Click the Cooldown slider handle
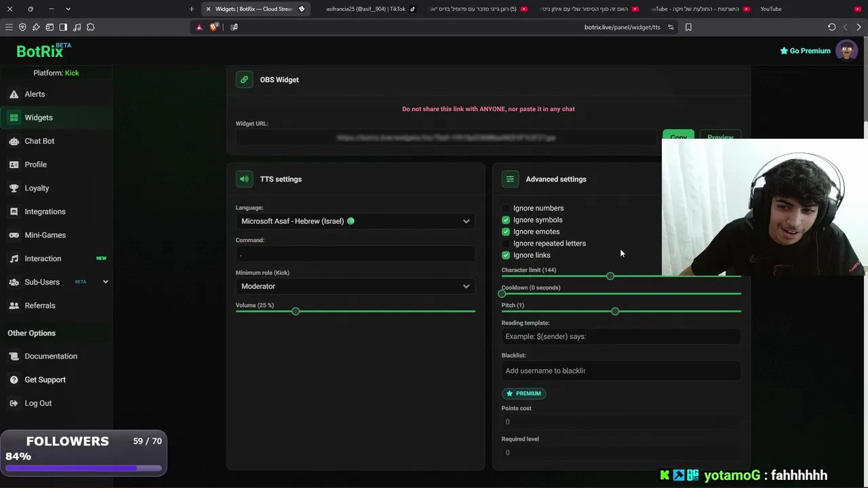The width and height of the screenshot is (868, 488). click(x=502, y=293)
